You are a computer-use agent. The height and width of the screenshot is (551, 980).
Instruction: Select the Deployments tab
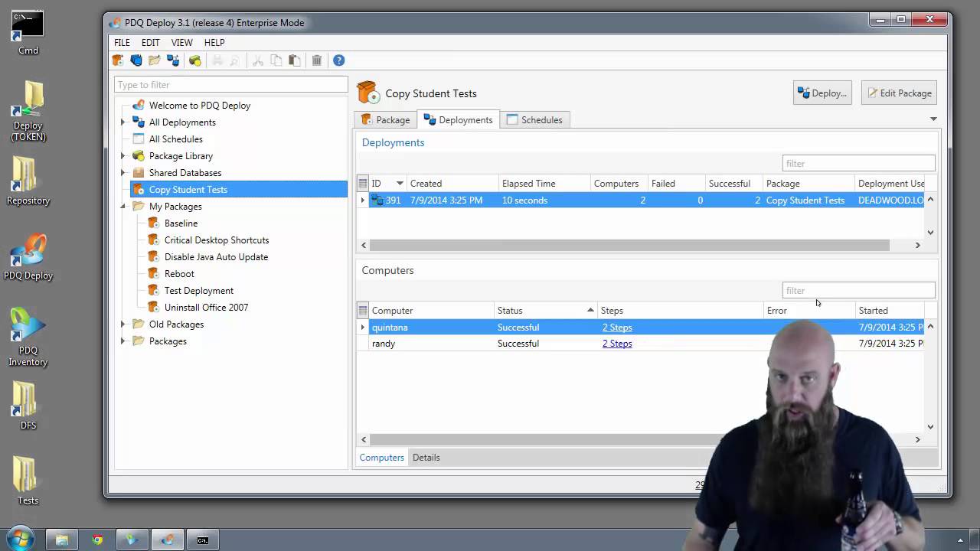458,120
